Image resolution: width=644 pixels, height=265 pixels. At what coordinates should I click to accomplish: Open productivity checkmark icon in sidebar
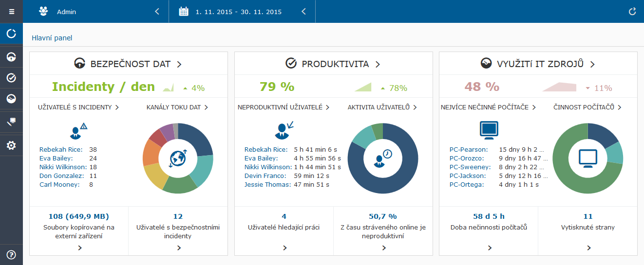coord(11,78)
